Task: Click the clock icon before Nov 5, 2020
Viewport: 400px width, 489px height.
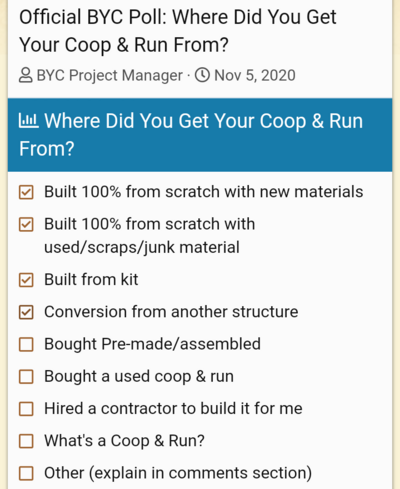Action: (202, 75)
